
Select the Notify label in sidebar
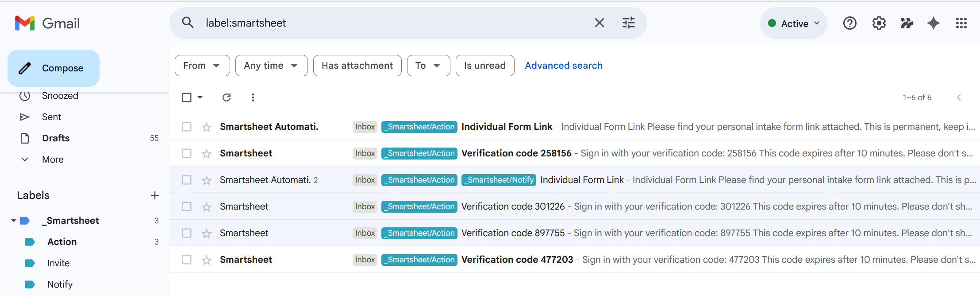[x=60, y=284]
